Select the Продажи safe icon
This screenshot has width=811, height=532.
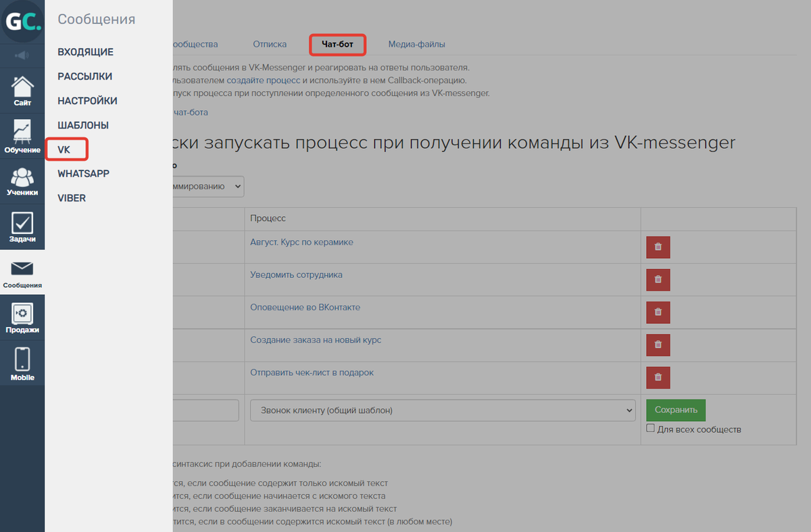[x=22, y=318]
